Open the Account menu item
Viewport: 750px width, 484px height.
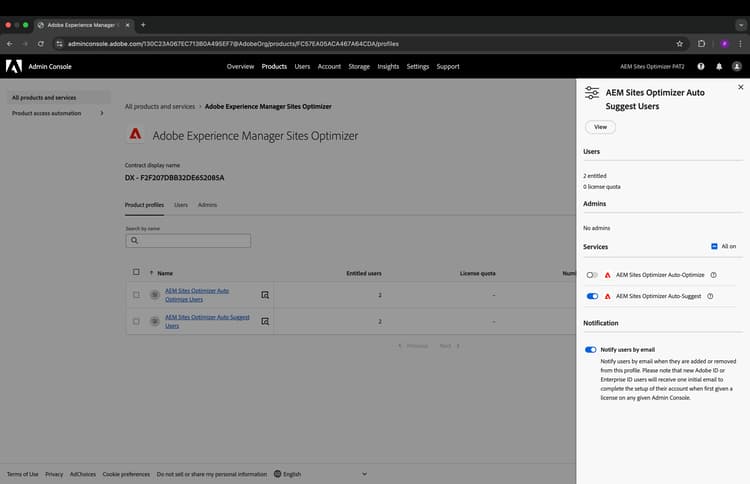(x=329, y=66)
